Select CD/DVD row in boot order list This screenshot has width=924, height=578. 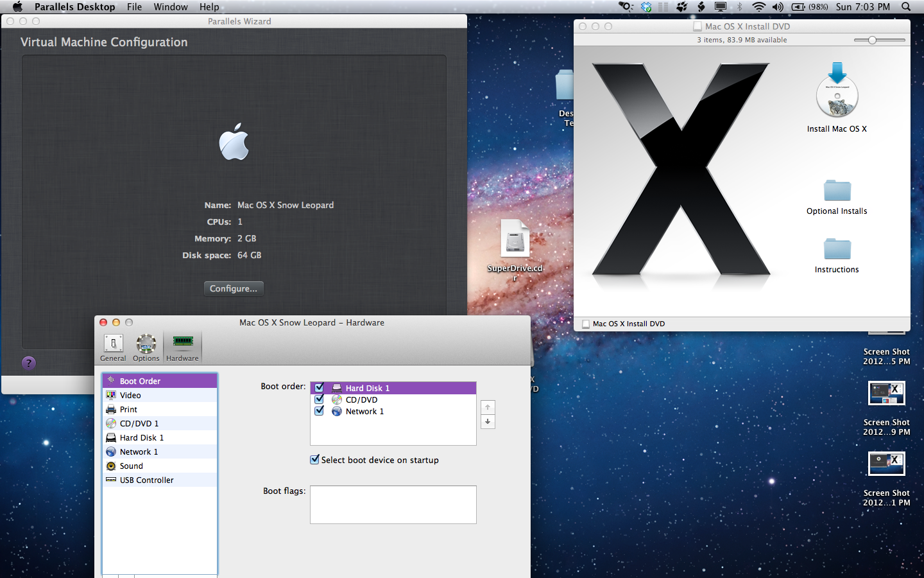tap(393, 399)
